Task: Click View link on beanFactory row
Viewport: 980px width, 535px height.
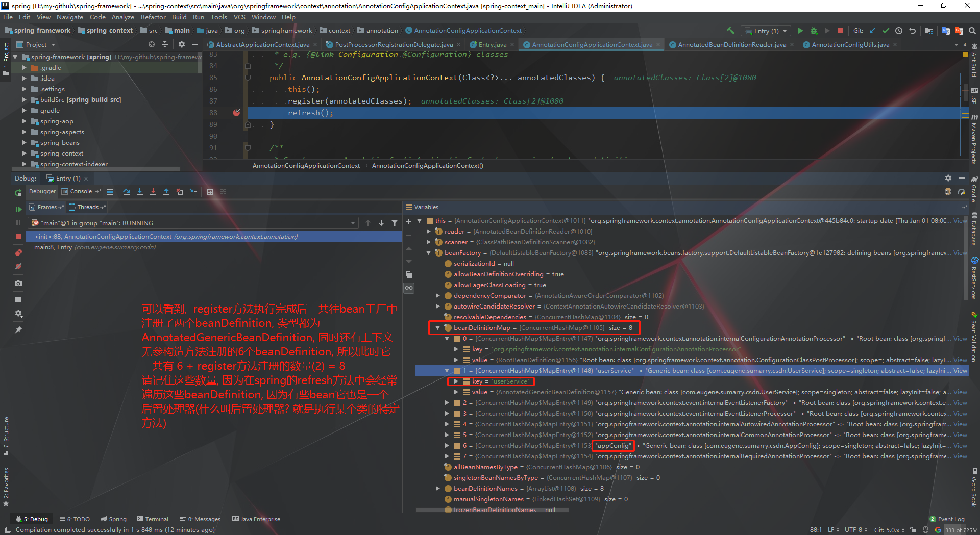Action: (960, 253)
